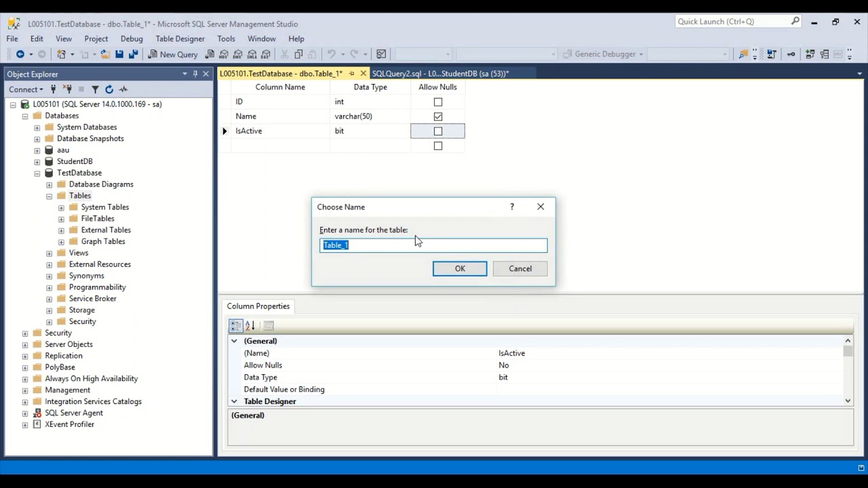This screenshot has width=868, height=488.
Task: Expand the Programmability folder node
Action: click(50, 287)
